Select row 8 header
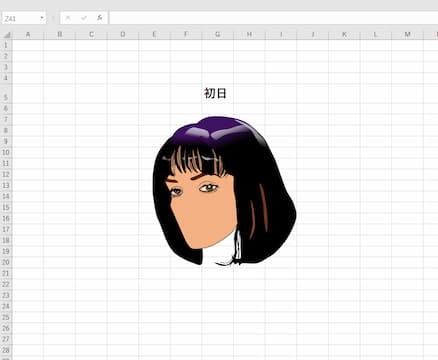The height and width of the screenshot is (360, 438). click(x=6, y=130)
